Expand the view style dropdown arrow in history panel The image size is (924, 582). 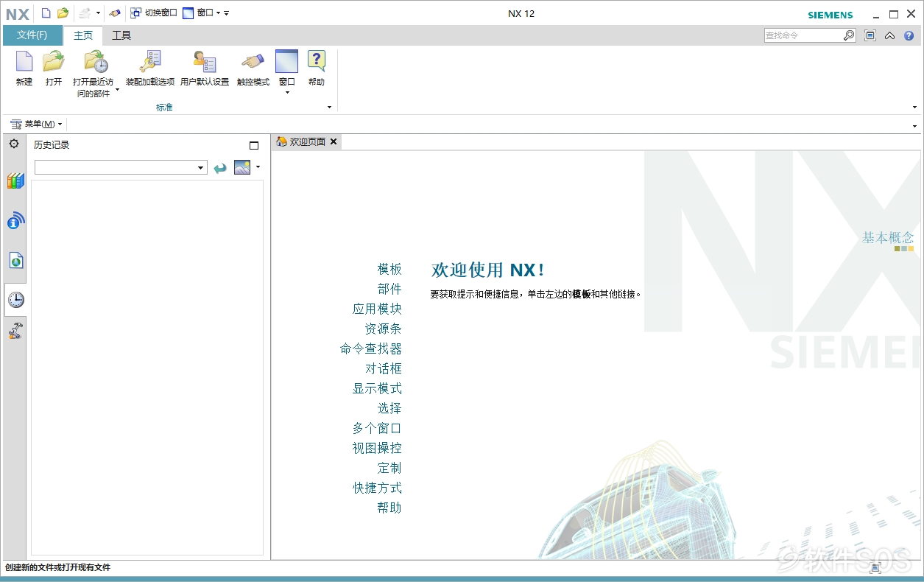click(x=258, y=167)
